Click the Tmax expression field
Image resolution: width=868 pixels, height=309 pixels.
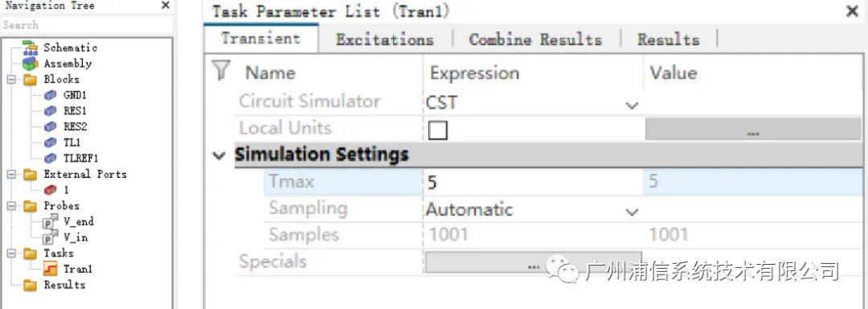pyautogui.click(x=533, y=182)
